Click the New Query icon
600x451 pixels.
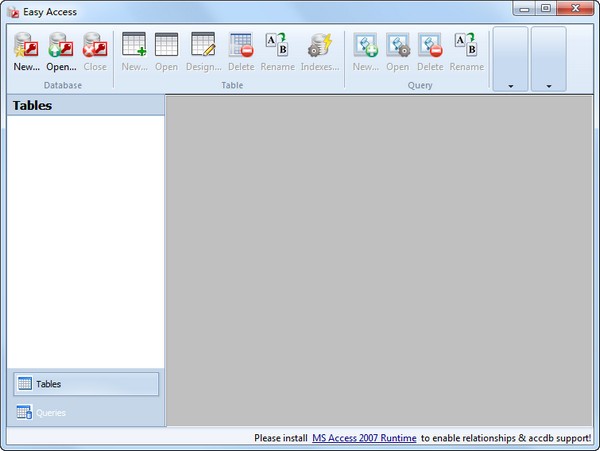(x=365, y=46)
